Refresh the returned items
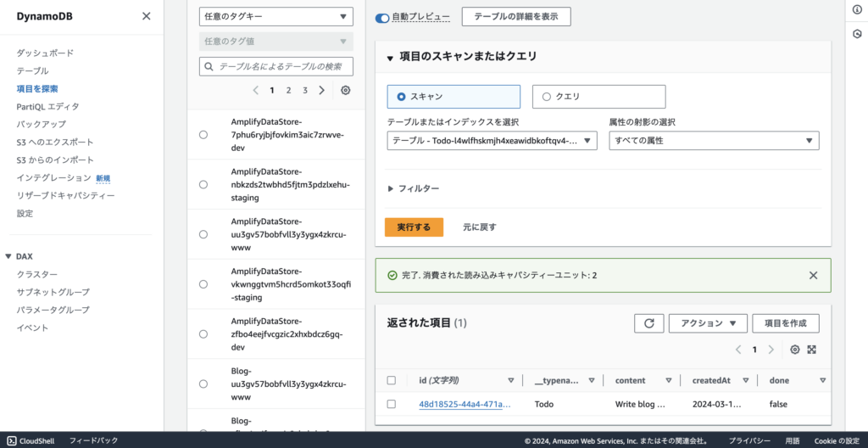This screenshot has width=868, height=448. click(649, 323)
